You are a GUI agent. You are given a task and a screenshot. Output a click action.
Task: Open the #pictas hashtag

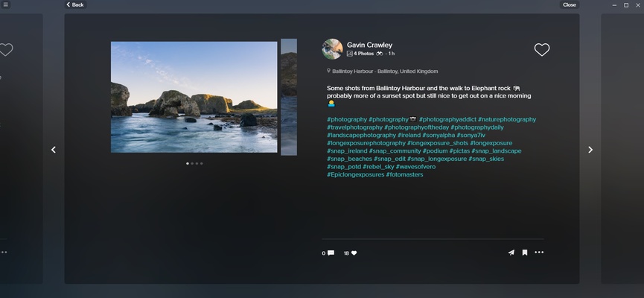[459, 150]
